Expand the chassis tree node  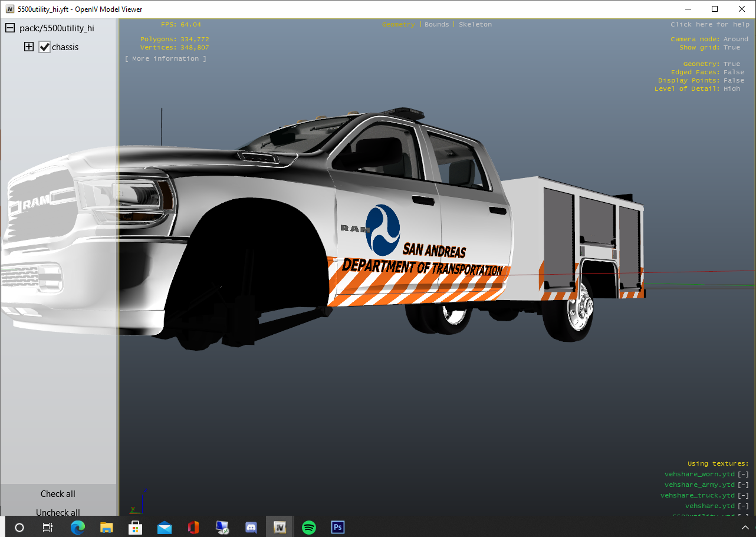pos(29,47)
